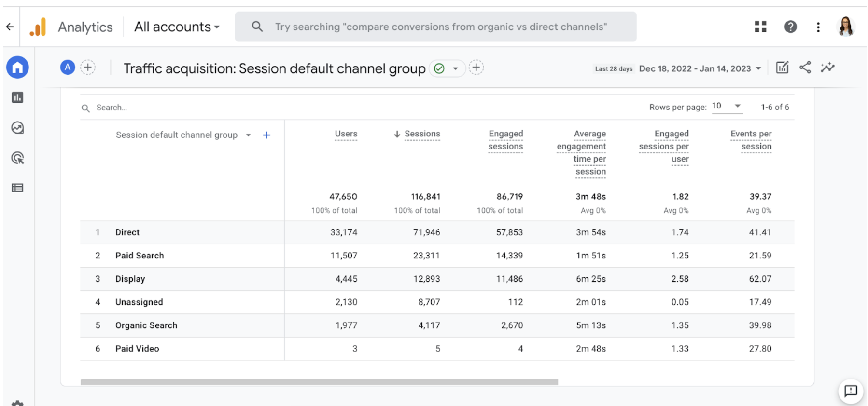This screenshot has width=868, height=406.
Task: Click the horizontal table scrollbar
Action: (x=319, y=382)
